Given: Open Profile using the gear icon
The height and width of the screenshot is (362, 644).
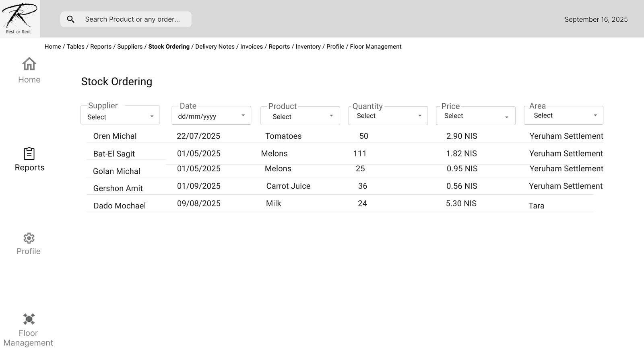Looking at the screenshot, I should (x=29, y=238).
